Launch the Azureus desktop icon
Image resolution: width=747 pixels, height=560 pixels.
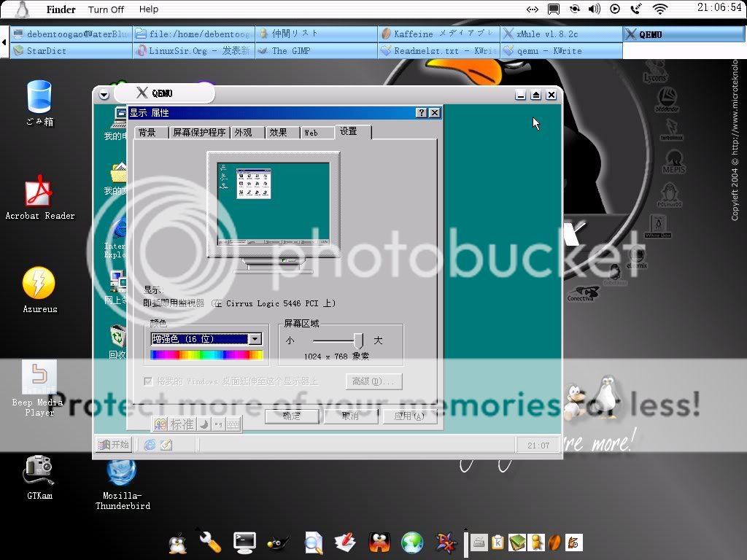tap(39, 290)
